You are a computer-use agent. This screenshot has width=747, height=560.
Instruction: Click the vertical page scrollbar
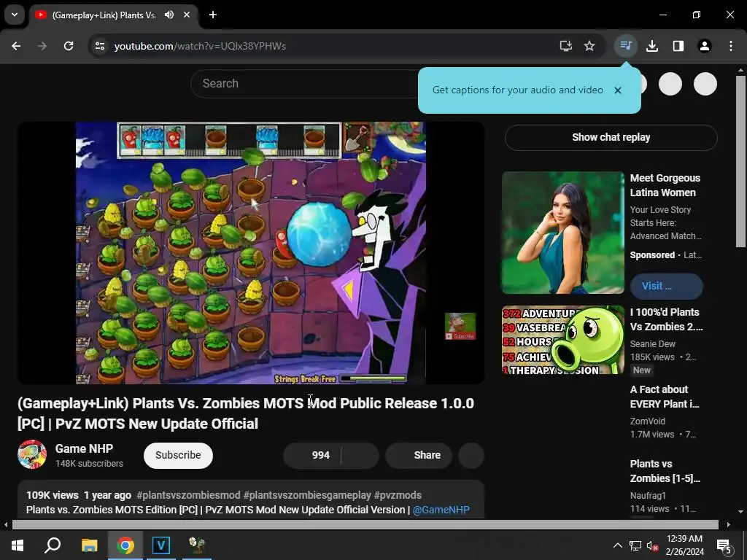coord(740,161)
